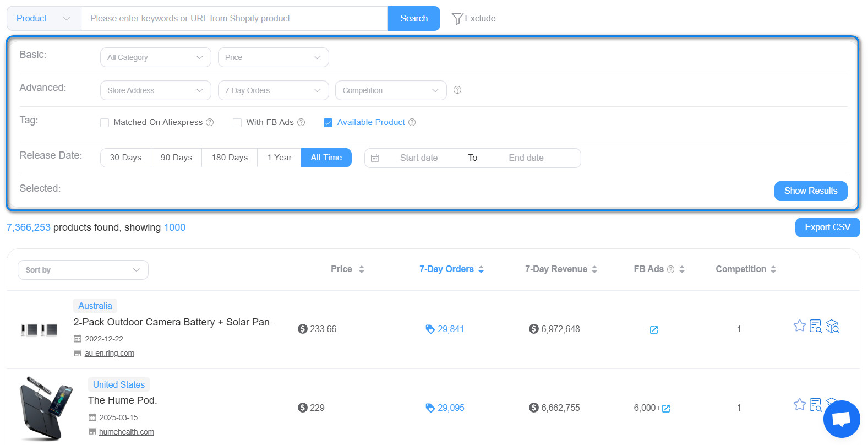868x445 pixels.
Task: Open the live chat bubble
Action: pyautogui.click(x=842, y=419)
